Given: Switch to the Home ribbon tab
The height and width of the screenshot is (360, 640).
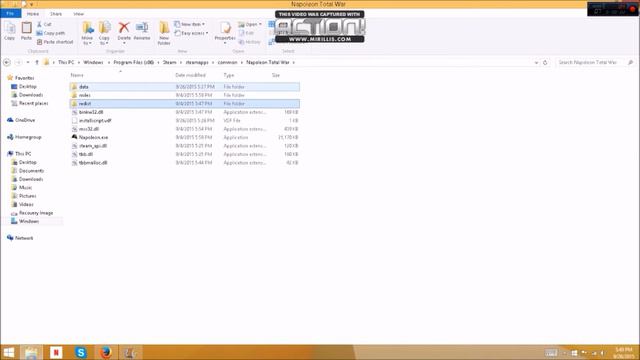Looking at the screenshot, I should (x=33, y=14).
